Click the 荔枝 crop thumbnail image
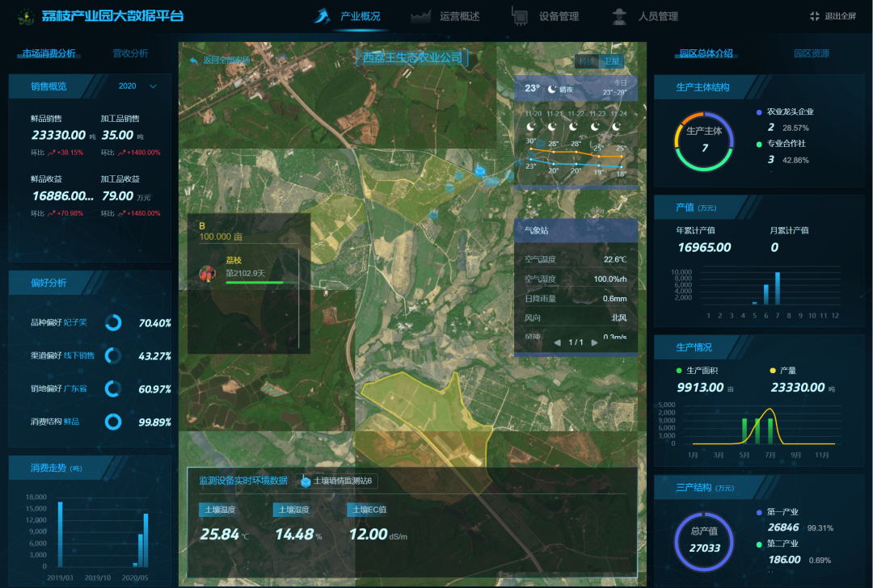 [x=208, y=272]
